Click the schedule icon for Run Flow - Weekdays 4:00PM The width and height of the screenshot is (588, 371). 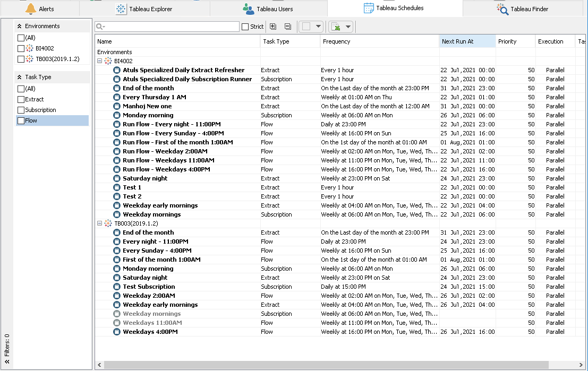[117, 169]
